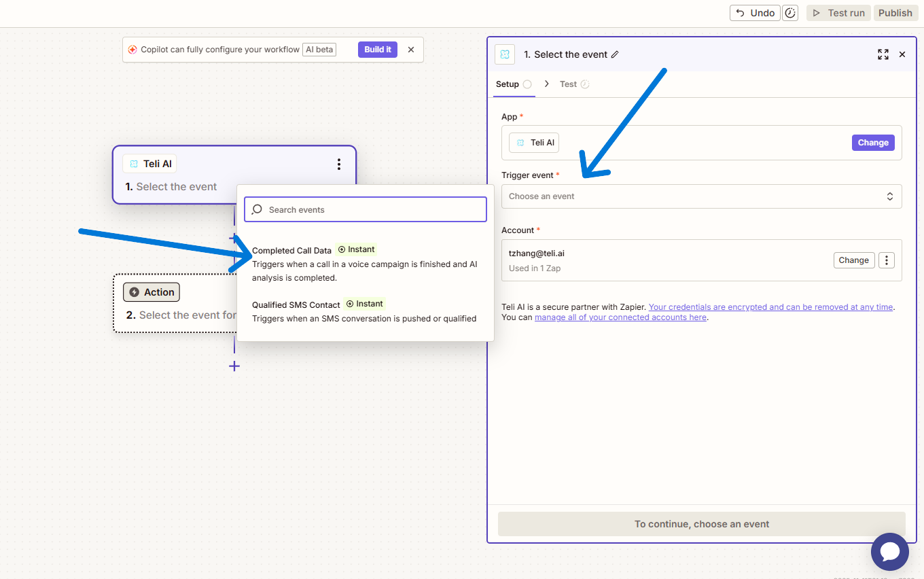This screenshot has height=579, width=924.
Task: Click To continue, choose an event button
Action: (x=702, y=524)
